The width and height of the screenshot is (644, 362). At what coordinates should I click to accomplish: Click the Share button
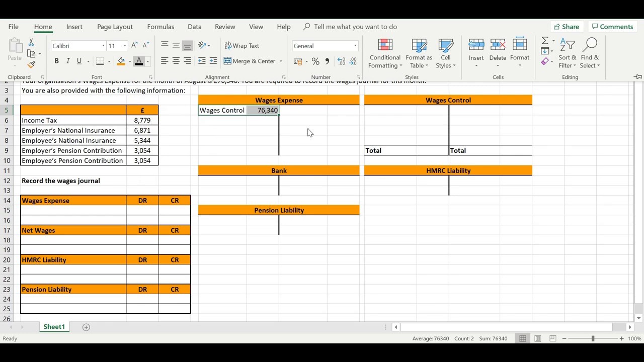566,27
